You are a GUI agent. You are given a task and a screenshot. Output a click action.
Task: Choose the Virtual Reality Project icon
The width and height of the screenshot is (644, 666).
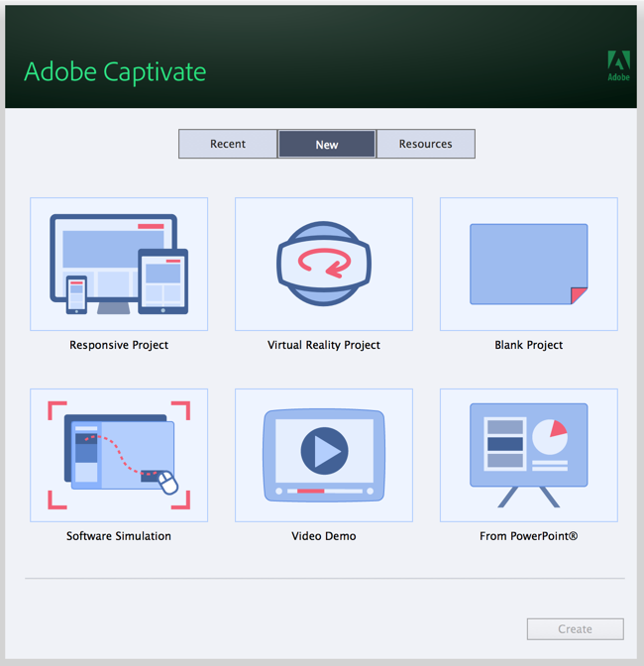pos(324,264)
